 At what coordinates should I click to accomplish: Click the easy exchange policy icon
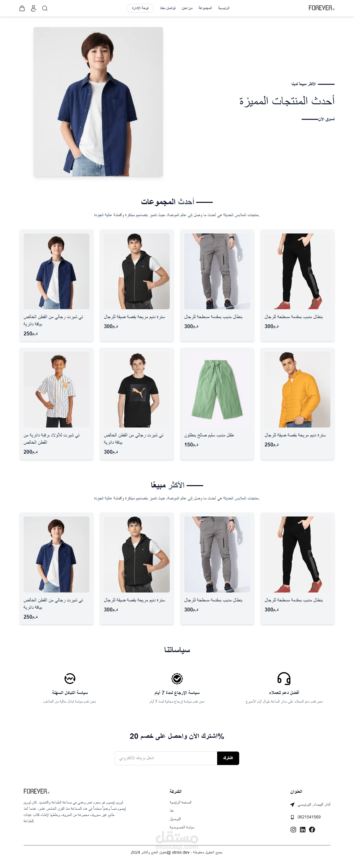pyautogui.click(x=70, y=678)
